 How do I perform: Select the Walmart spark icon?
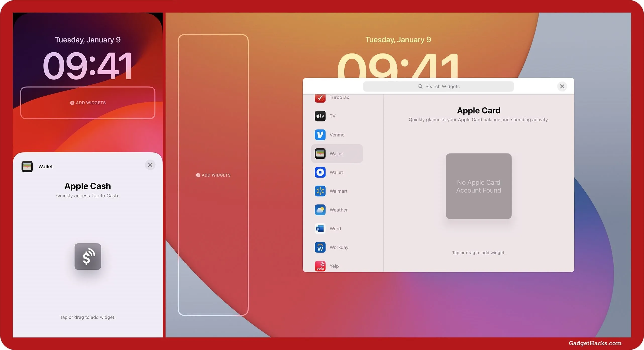pyautogui.click(x=320, y=191)
